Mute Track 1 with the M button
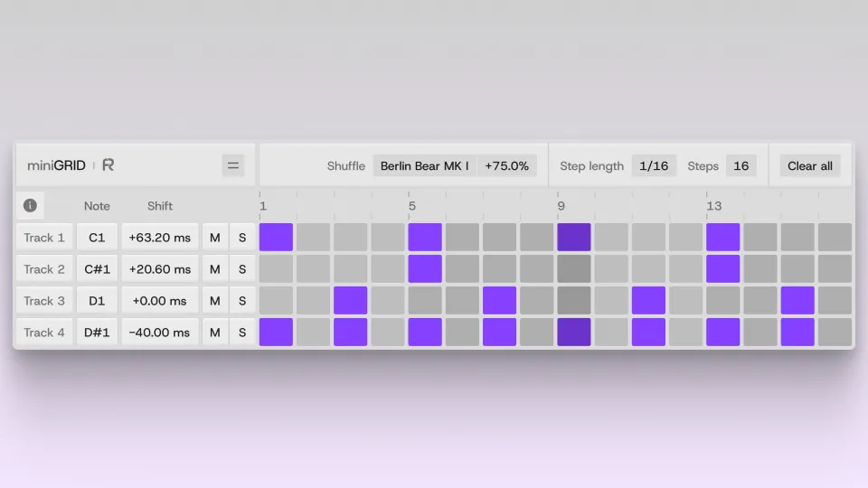The image size is (868, 488). click(215, 238)
